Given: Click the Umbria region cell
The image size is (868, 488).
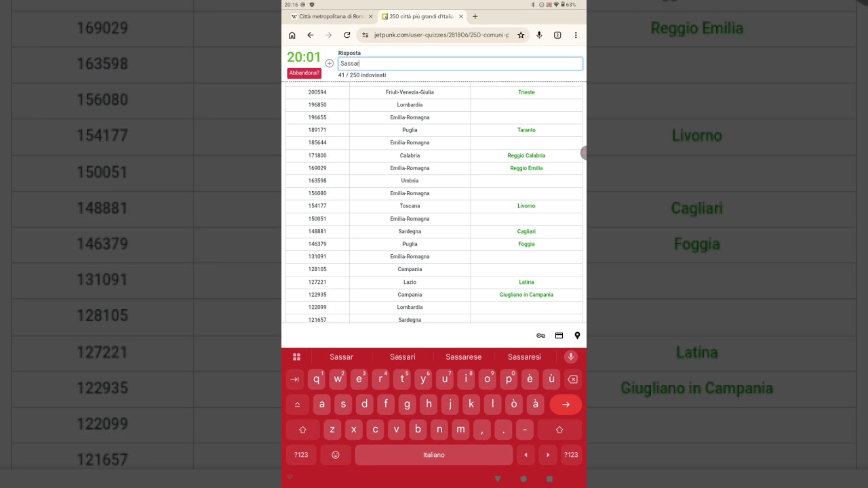Looking at the screenshot, I should [410, 181].
